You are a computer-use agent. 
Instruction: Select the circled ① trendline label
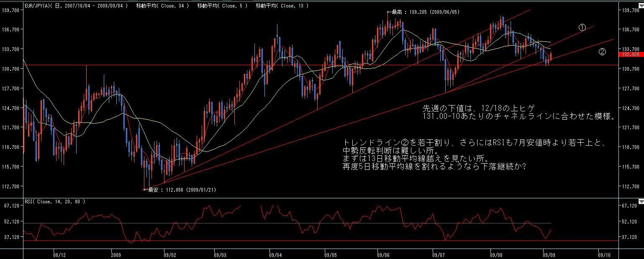click(x=582, y=27)
